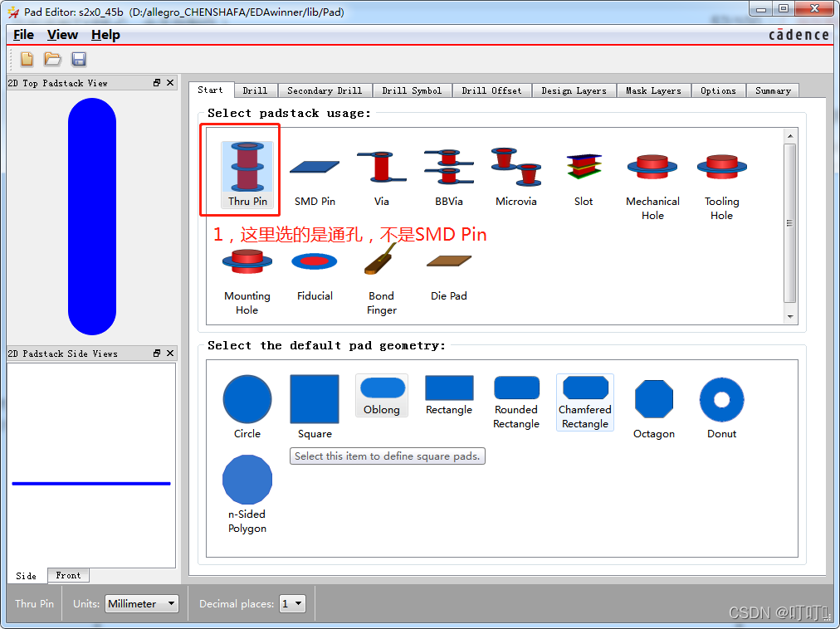Undock the 2D Padstack Side Views panel
This screenshot has height=629, width=840.
coord(156,353)
